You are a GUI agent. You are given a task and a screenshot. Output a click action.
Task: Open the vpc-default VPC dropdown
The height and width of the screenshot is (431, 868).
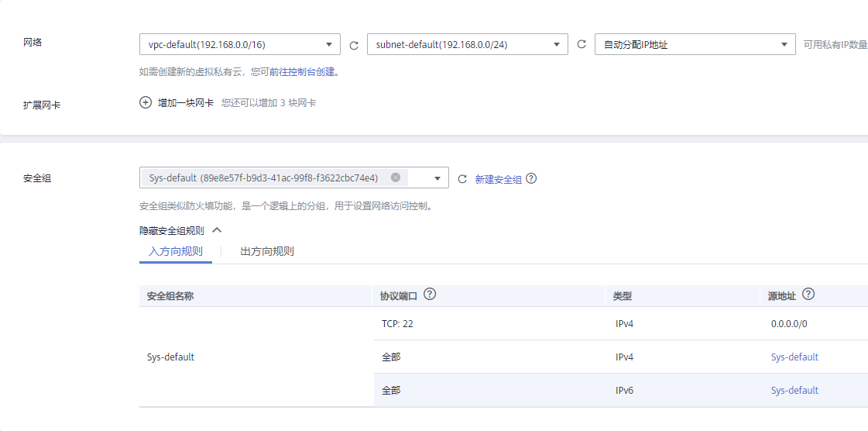pyautogui.click(x=240, y=44)
